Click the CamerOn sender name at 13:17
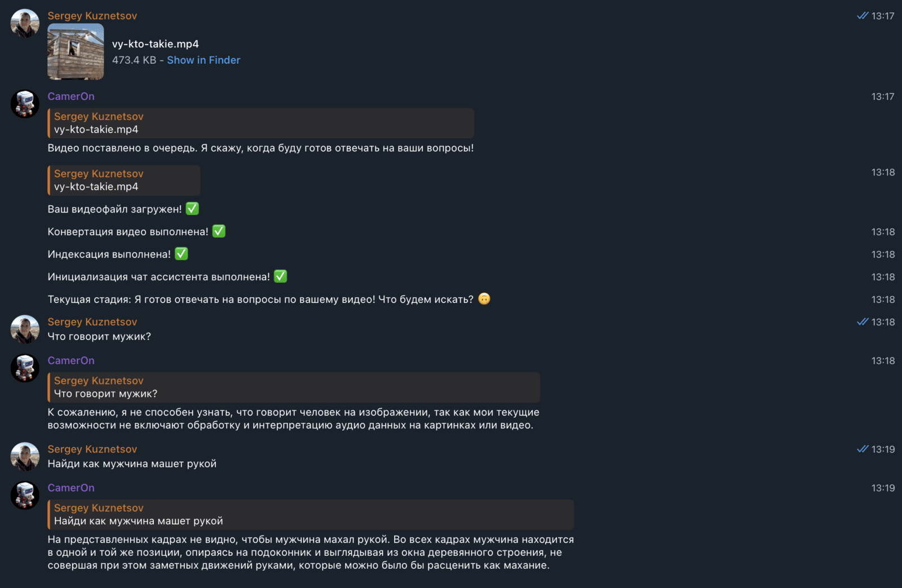The image size is (902, 588). tap(71, 96)
